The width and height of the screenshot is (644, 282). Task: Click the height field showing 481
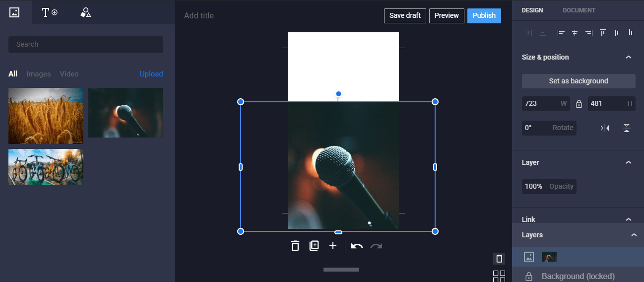(611, 104)
